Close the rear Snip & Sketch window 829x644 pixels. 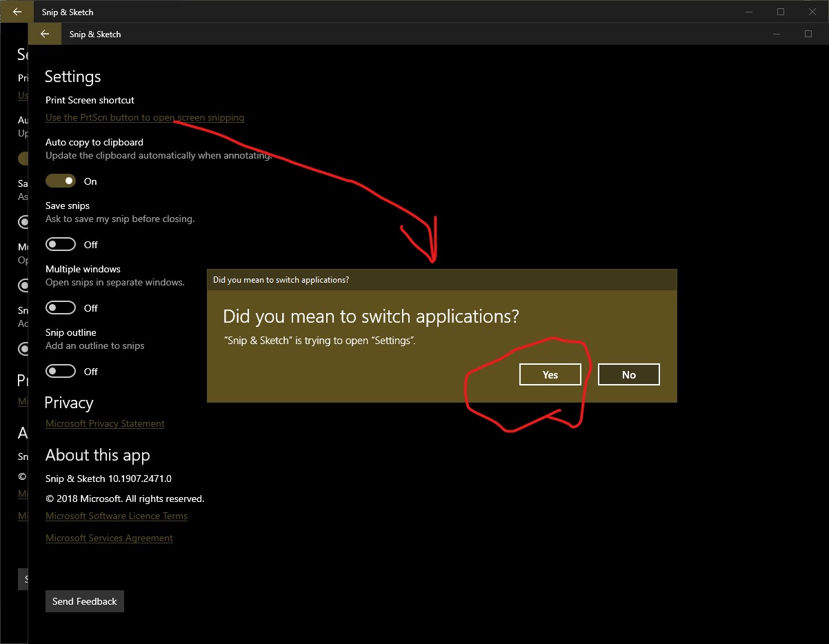click(x=812, y=12)
